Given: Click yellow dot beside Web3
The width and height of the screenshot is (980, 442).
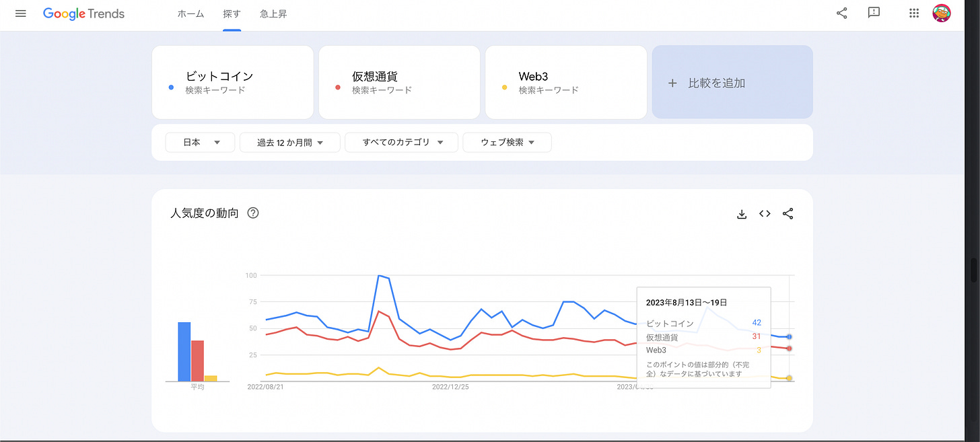Looking at the screenshot, I should pyautogui.click(x=505, y=87).
